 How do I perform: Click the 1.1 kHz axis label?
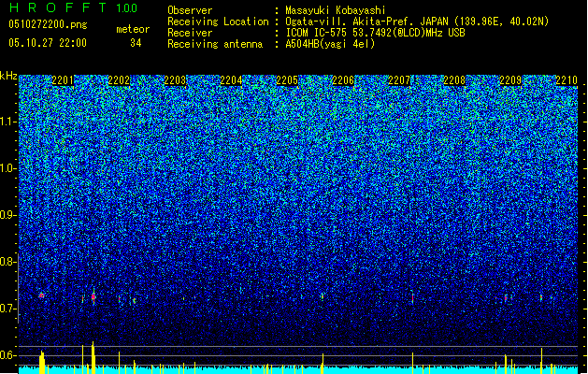click(8, 122)
